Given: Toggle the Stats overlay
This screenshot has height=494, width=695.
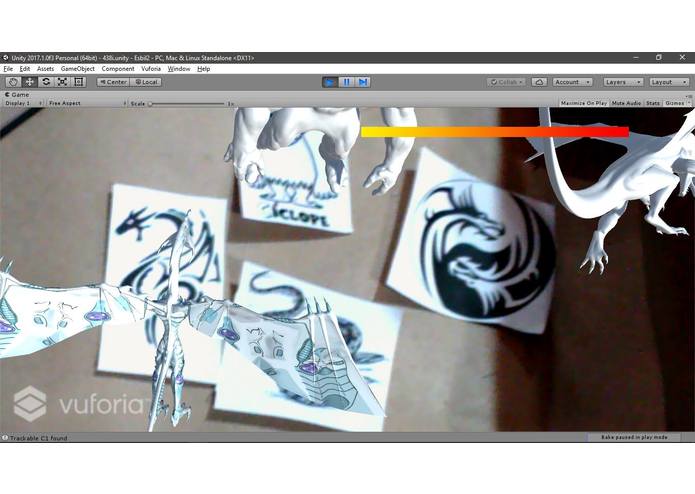Looking at the screenshot, I should [653, 103].
